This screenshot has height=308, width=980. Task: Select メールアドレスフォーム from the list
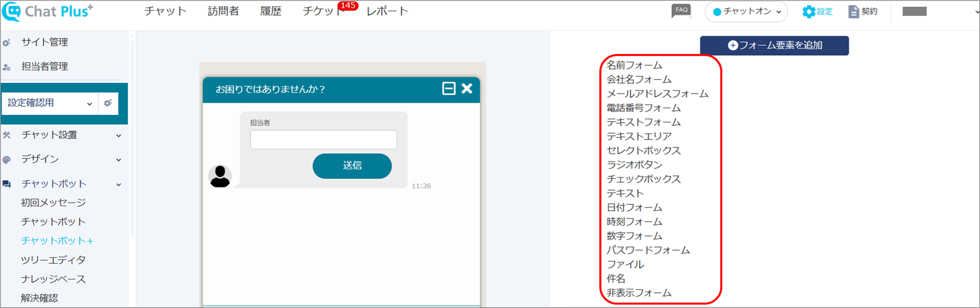[x=657, y=94]
